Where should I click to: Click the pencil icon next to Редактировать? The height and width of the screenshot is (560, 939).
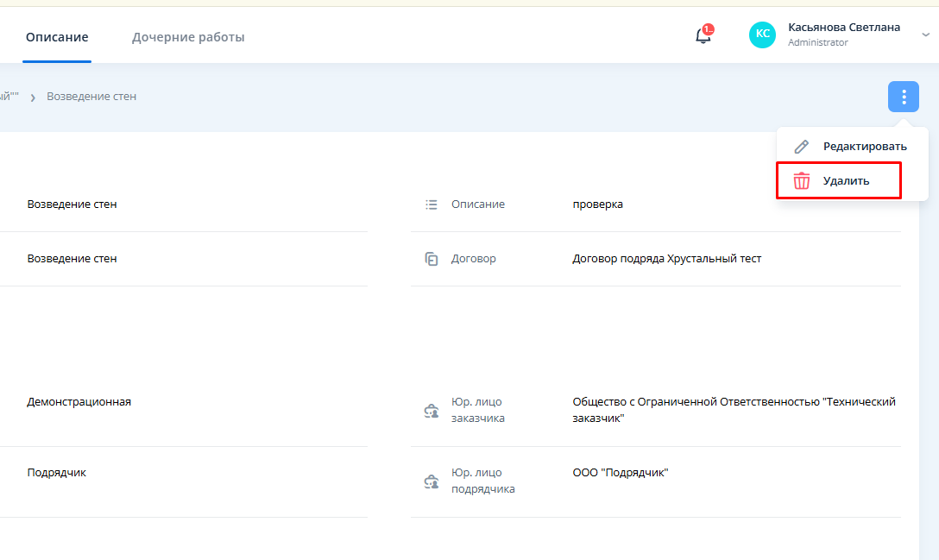[x=802, y=147]
